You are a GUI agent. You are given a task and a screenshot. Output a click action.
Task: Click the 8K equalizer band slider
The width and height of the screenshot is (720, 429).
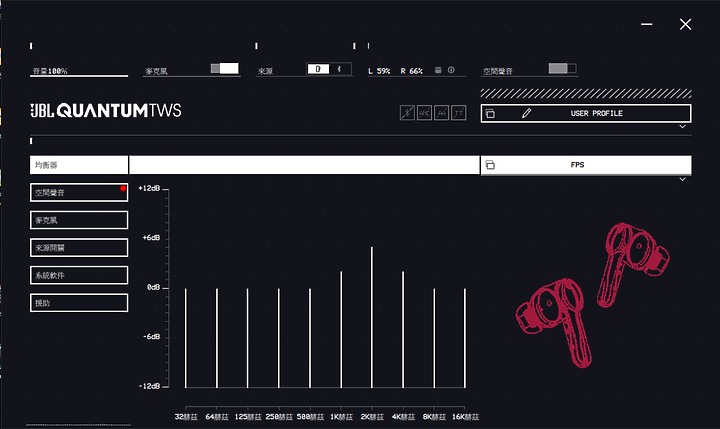[434, 338]
